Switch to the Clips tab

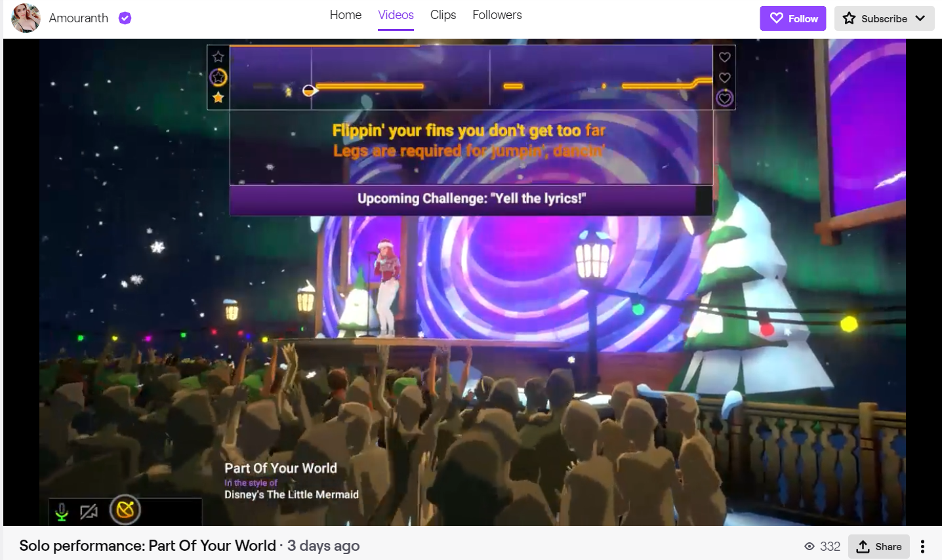coord(443,15)
